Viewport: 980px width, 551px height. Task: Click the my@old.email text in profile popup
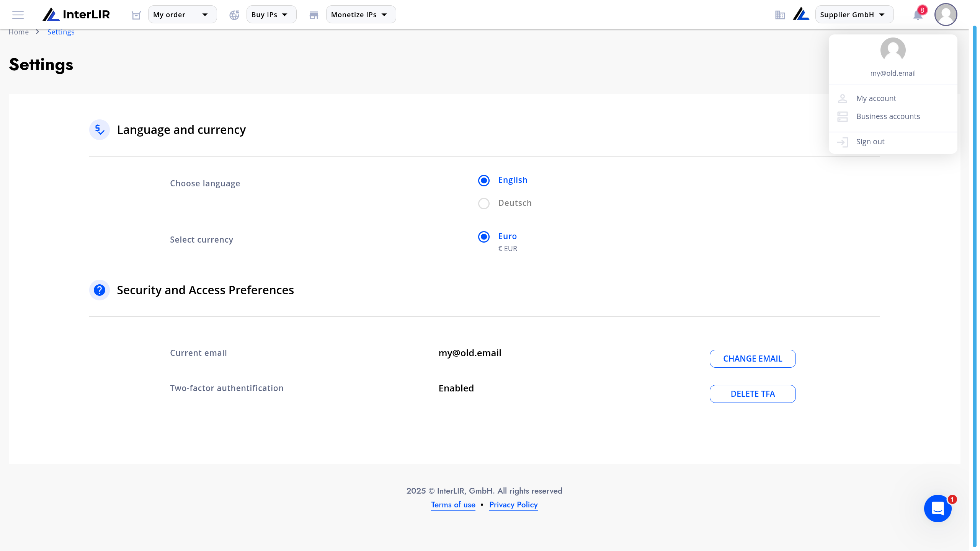(x=893, y=73)
